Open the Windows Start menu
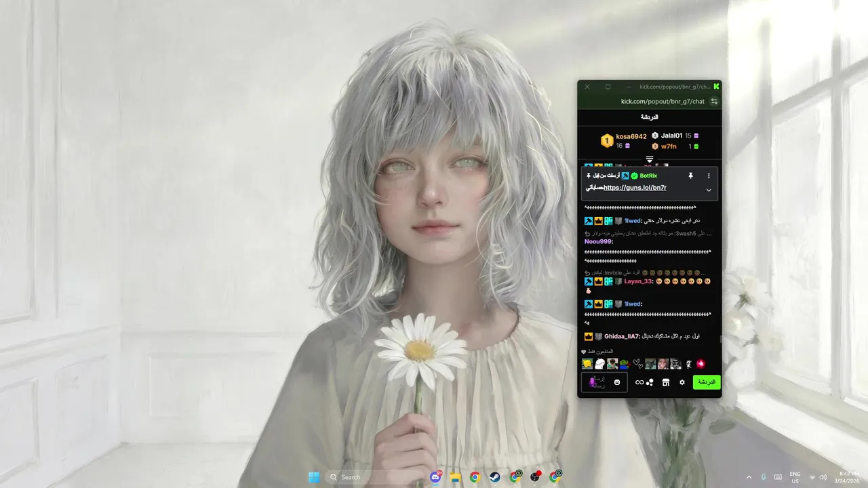This screenshot has width=868, height=488. pos(314,477)
